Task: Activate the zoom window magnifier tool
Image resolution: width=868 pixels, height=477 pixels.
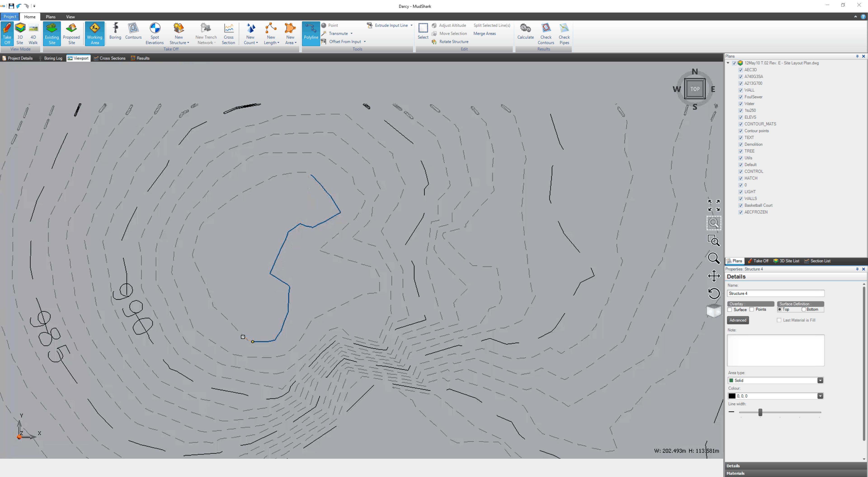Action: (714, 240)
